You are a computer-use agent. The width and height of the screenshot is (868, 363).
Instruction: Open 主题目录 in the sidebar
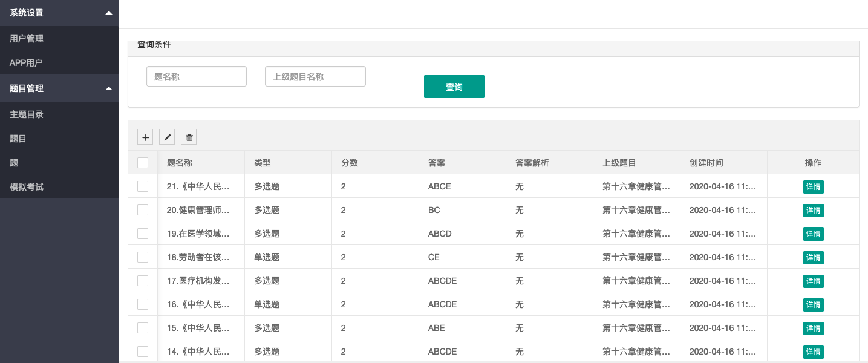[x=59, y=114]
